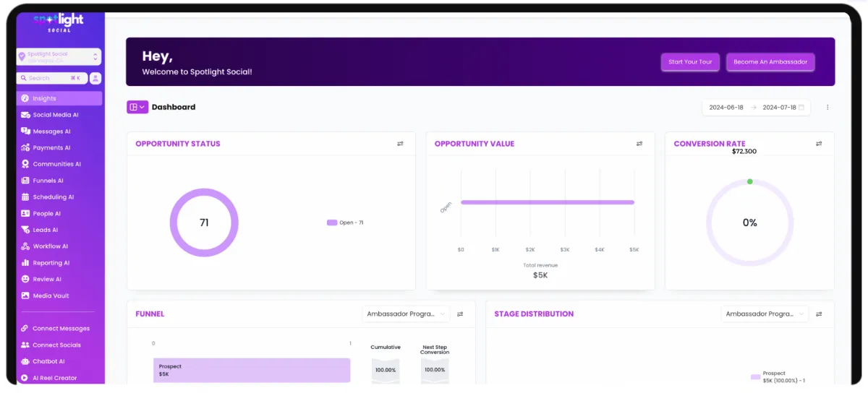Focus the sidebar Search field
Viewport: 868px width, 393px height.
pos(51,78)
